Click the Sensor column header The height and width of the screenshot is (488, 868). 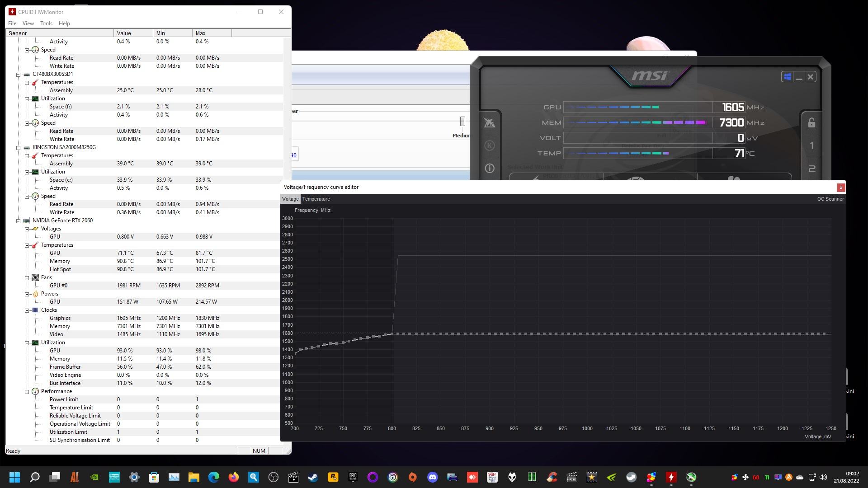(x=59, y=33)
